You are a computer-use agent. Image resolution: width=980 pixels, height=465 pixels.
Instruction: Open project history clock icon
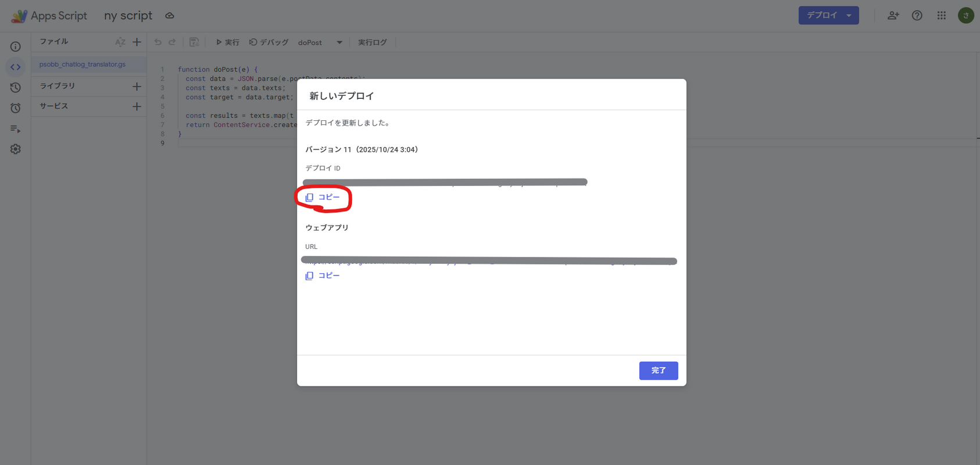pyautogui.click(x=16, y=88)
